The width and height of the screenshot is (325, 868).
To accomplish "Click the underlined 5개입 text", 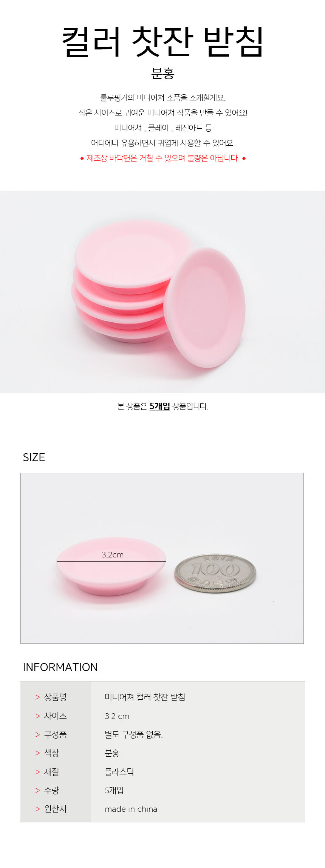I will (x=160, y=406).
